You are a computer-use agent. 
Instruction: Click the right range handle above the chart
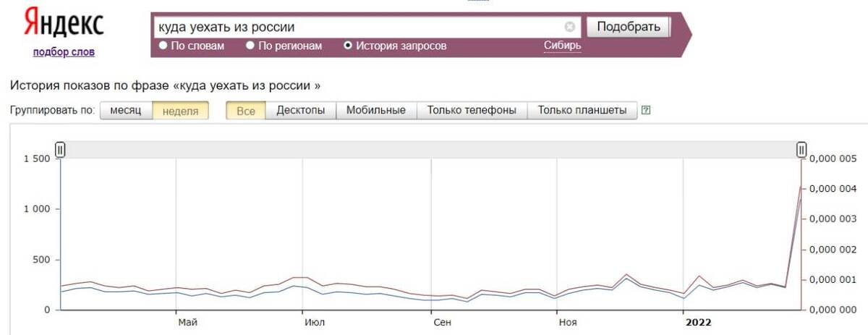click(x=801, y=149)
